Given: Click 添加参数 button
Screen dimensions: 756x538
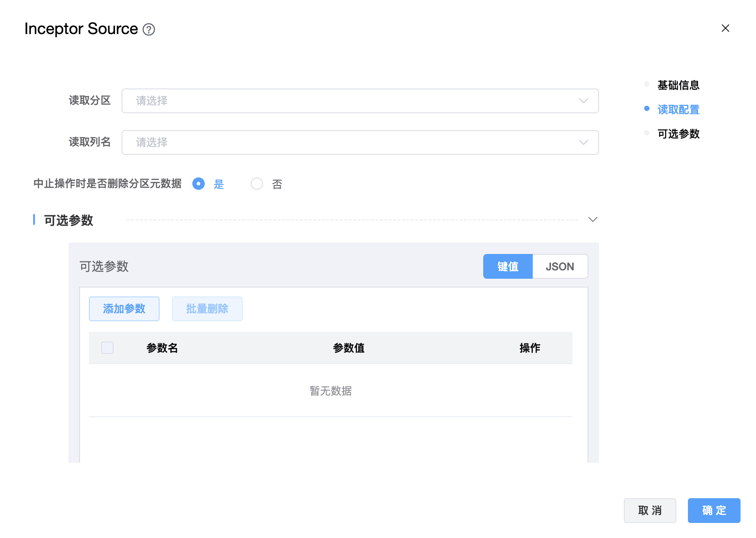Looking at the screenshot, I should click(x=124, y=309).
